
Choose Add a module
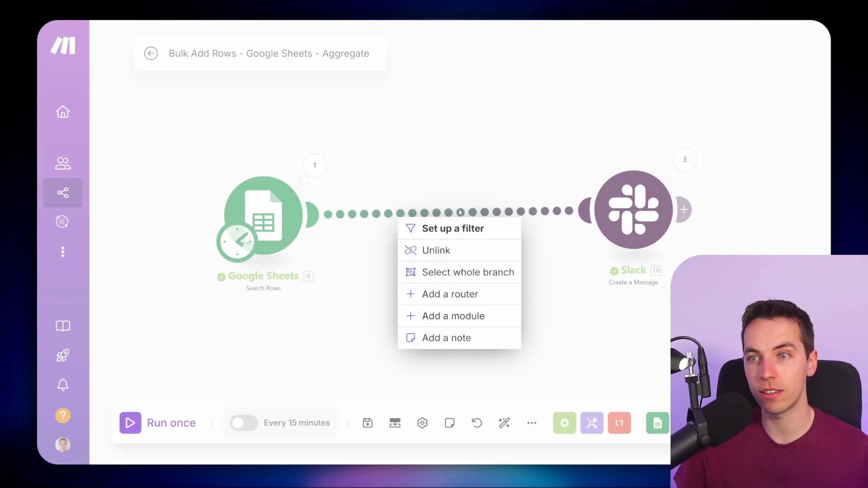459,316
